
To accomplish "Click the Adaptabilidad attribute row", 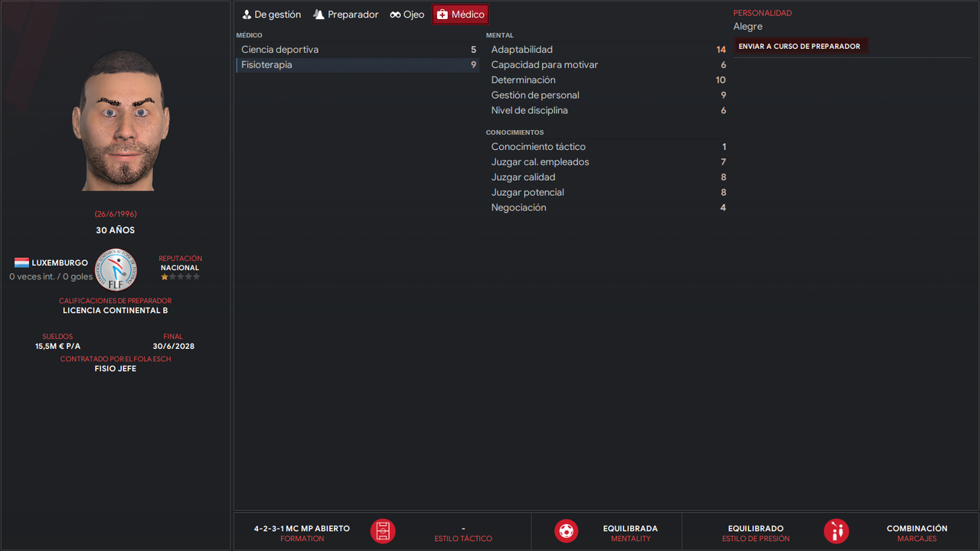I will [608, 50].
